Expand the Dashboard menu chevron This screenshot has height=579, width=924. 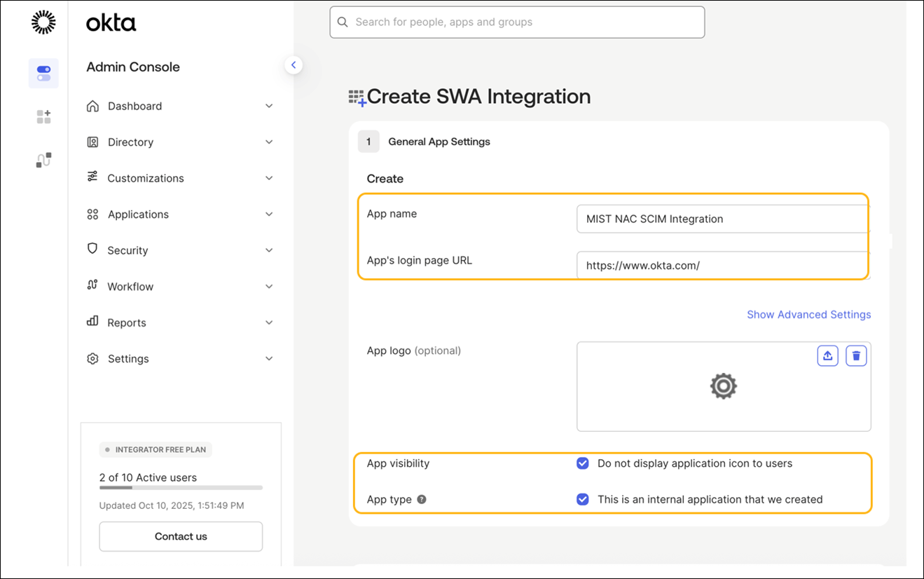point(269,106)
